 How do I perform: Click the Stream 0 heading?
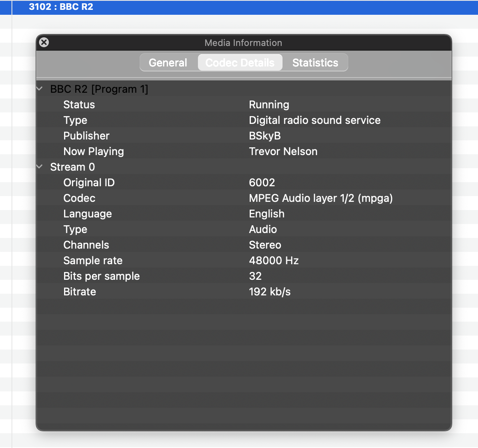coord(73,167)
